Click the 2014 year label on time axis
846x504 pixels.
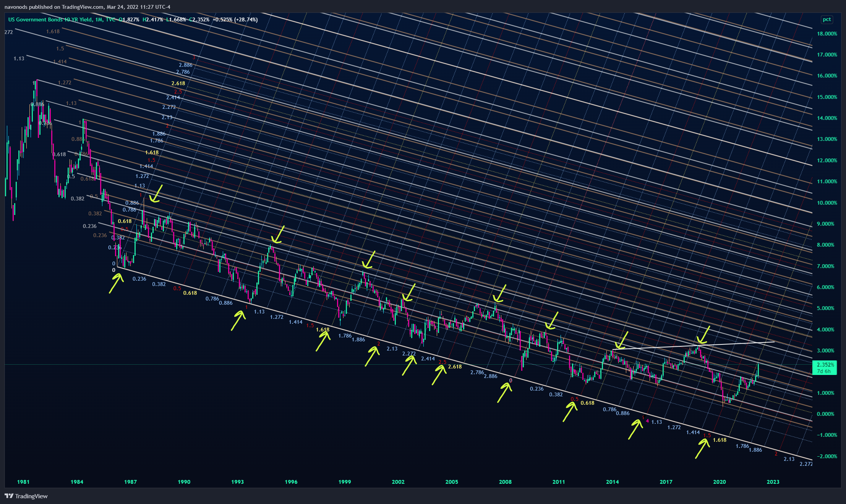pos(613,482)
